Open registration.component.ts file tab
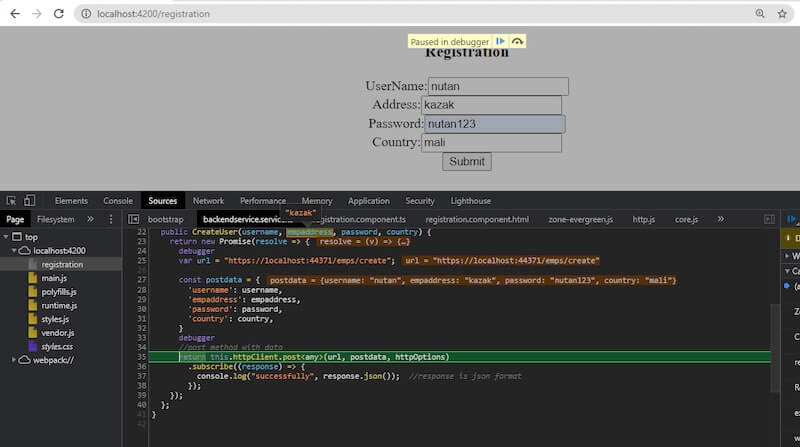Viewport: 800px width, 447px height. click(x=362, y=219)
